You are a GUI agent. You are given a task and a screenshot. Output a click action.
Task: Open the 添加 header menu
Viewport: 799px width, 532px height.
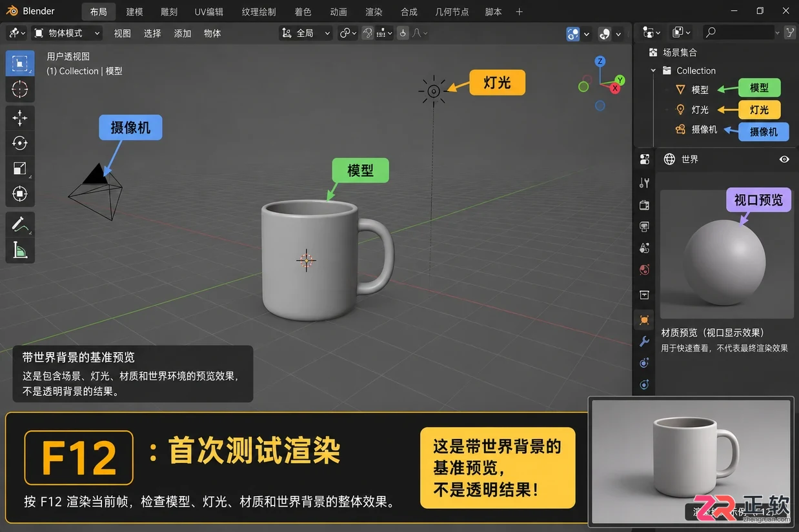(x=183, y=34)
